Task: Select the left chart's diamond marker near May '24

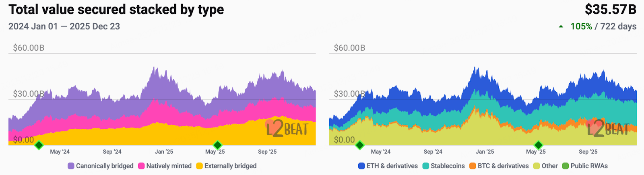Action: pos(39,145)
